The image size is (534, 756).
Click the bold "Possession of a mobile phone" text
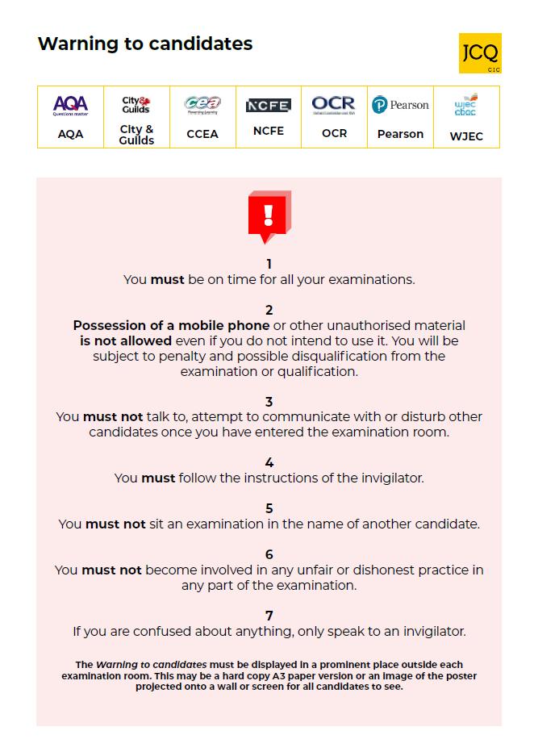pos(172,326)
